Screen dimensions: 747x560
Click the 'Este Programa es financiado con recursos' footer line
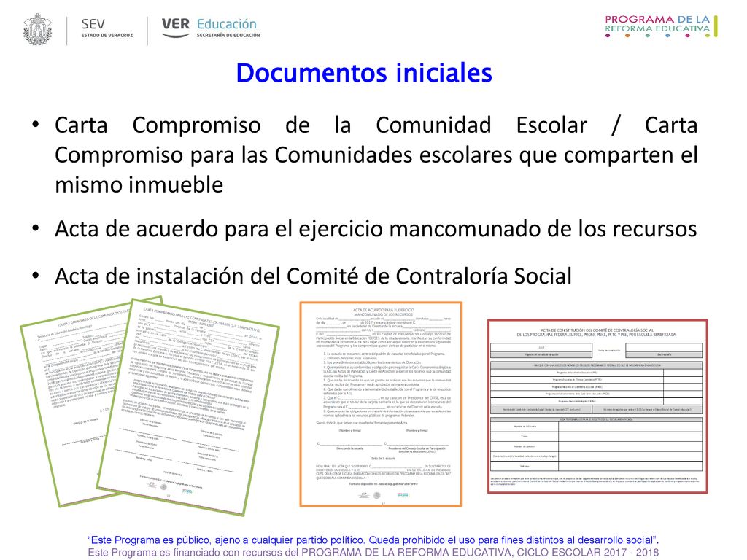[x=373, y=553]
